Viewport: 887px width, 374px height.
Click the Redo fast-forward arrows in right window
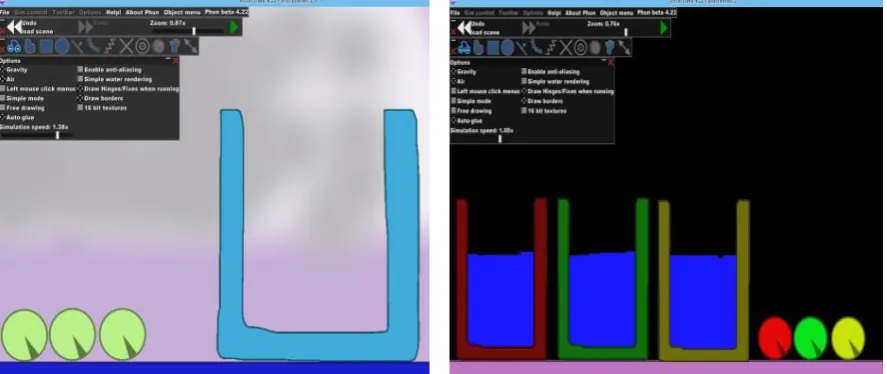click(528, 28)
